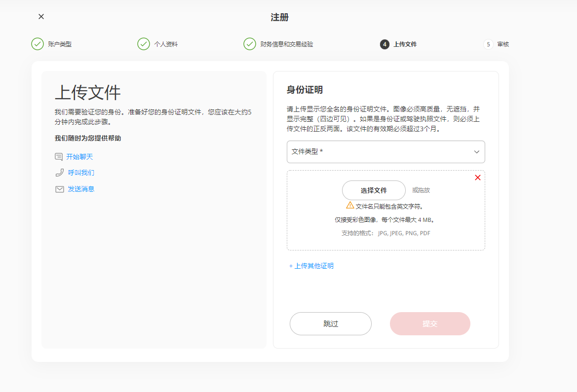Click the orange warning triangle icon
The width and height of the screenshot is (577, 392).
coord(350,205)
